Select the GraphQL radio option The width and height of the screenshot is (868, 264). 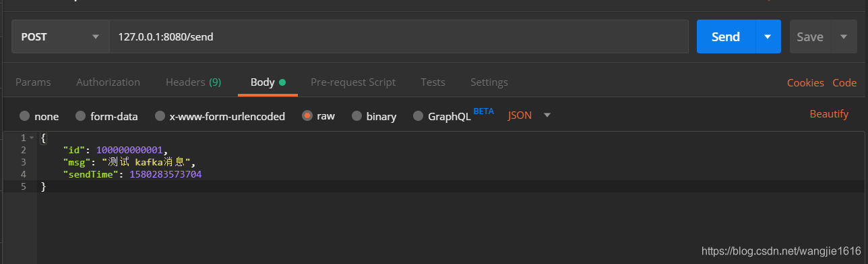[418, 116]
